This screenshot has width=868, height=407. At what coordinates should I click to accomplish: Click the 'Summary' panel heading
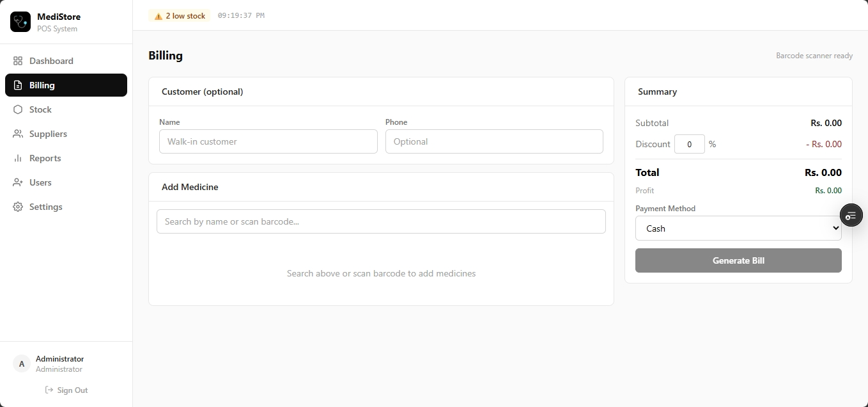pyautogui.click(x=657, y=92)
